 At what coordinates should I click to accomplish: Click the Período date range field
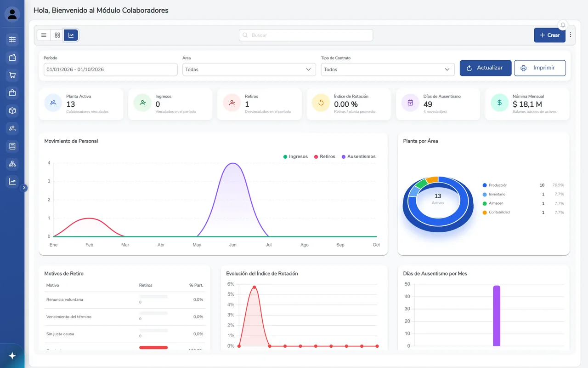(x=111, y=69)
